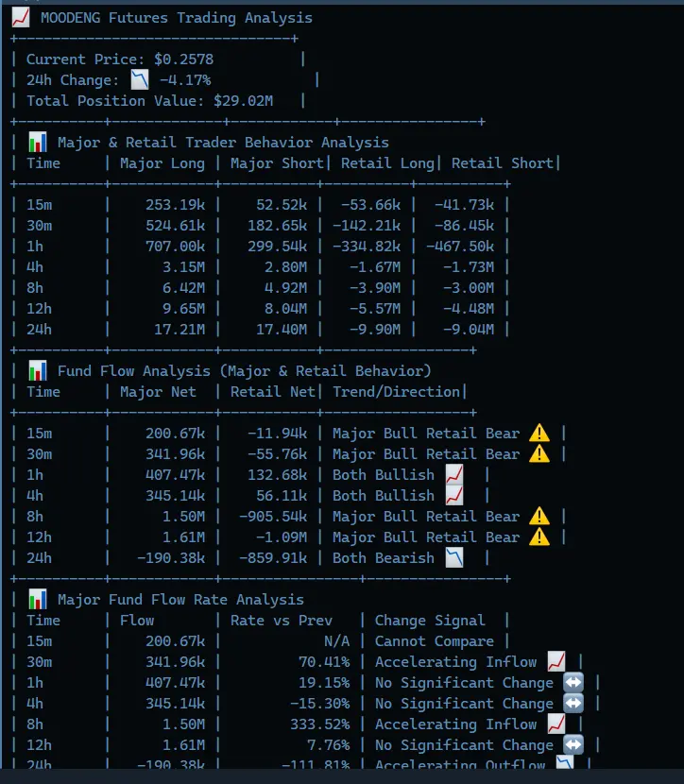Select the 56.11k Retail Net value
Viewport: 684px width, 784px height.
coord(282,496)
